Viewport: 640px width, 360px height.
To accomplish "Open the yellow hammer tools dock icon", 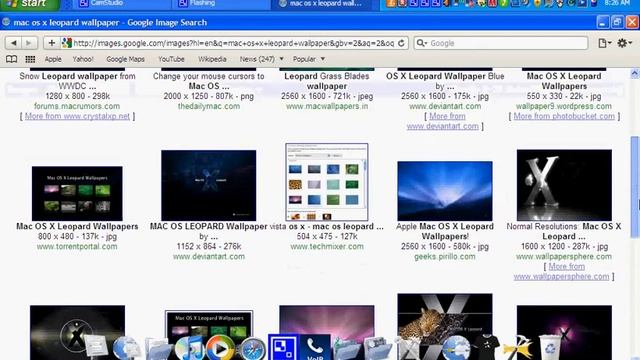I will coord(517,348).
